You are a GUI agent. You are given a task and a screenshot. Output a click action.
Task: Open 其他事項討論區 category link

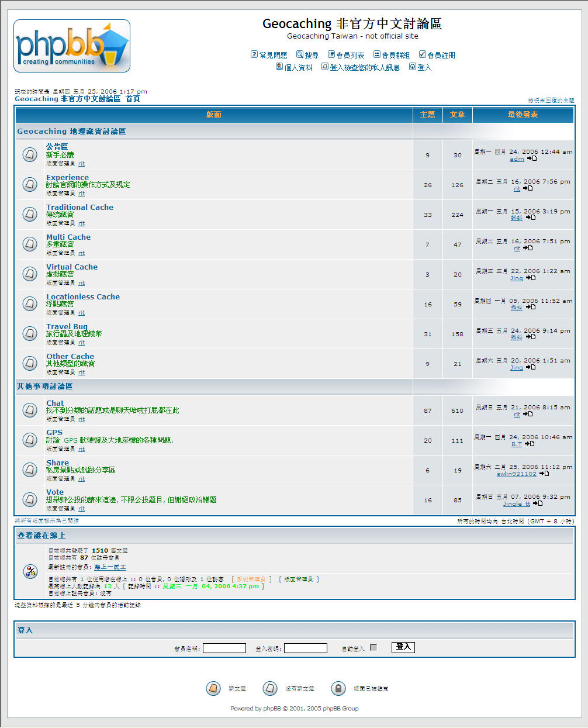pyautogui.click(x=45, y=386)
